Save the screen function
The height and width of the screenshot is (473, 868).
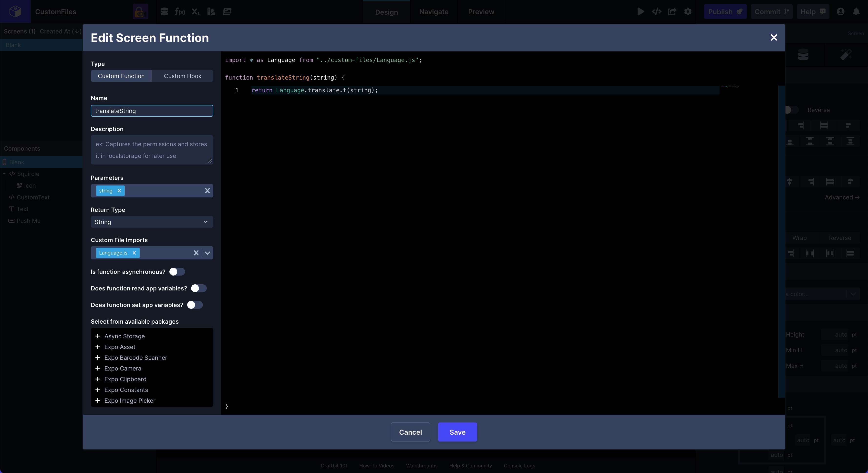coord(458,432)
